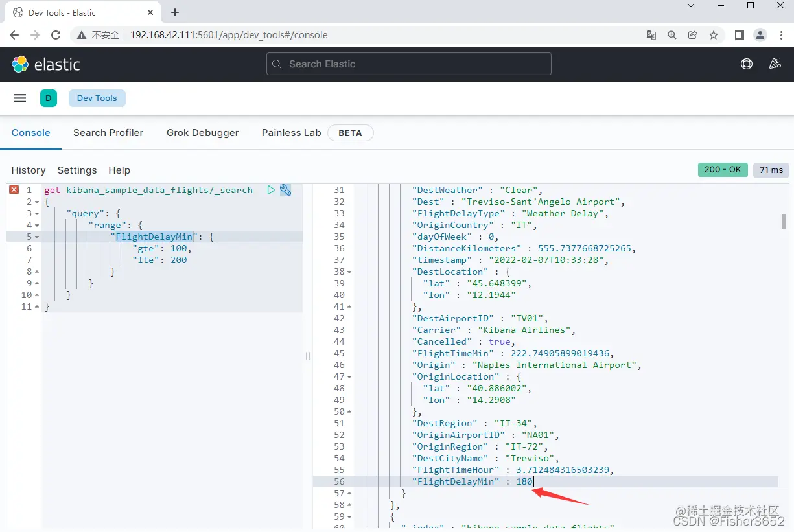Open a new browser tab
794x532 pixels.
tap(175, 12)
